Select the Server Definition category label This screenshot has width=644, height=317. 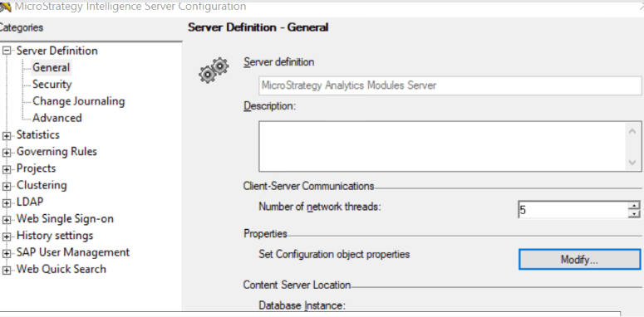57,51
